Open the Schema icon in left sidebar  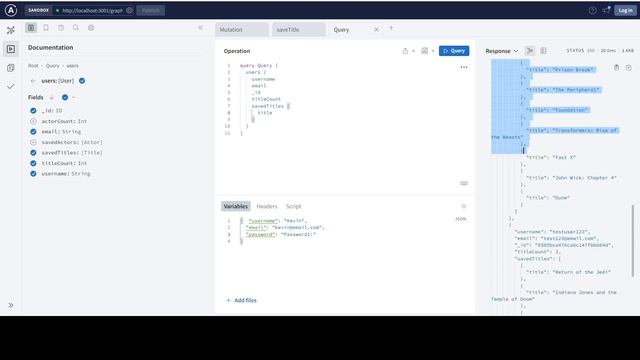(x=11, y=30)
